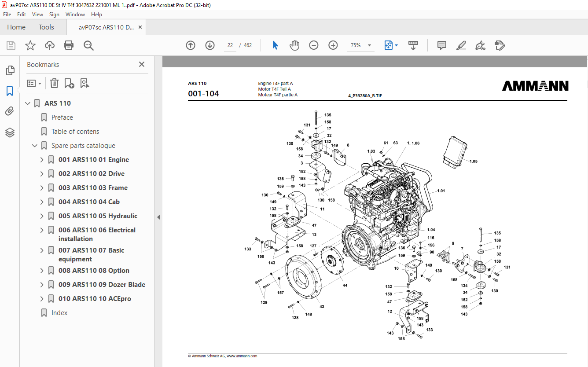Select 006 ARS110 06 Electrical installation bookmark
The image size is (588, 367).
coord(97,235)
